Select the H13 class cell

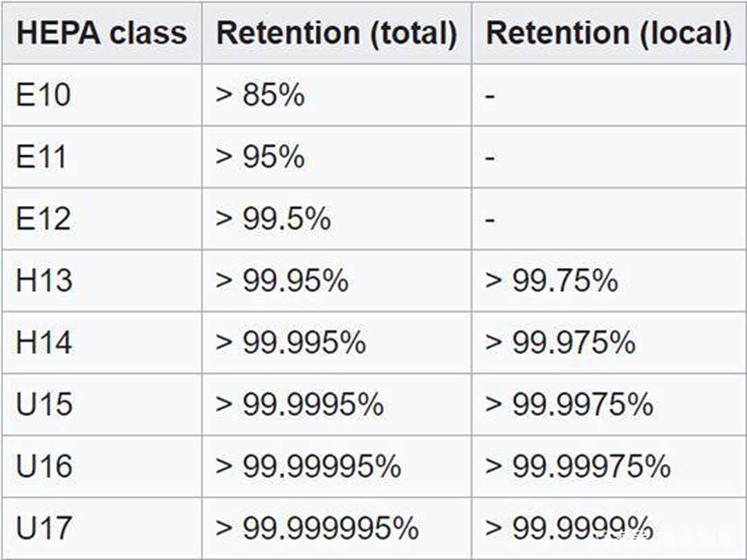click(44, 281)
